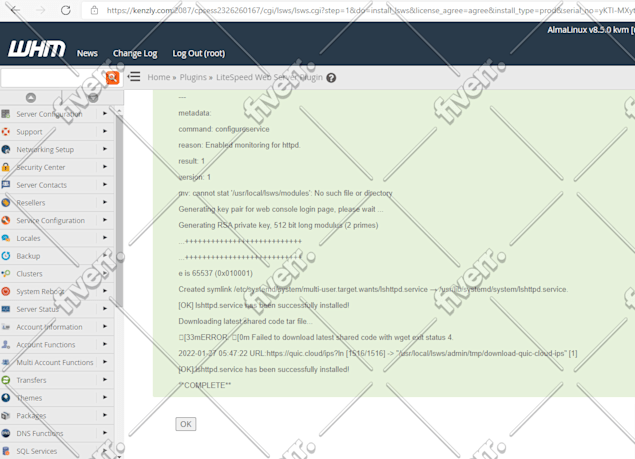635x459 pixels.
Task: Expand the Server Contacts arrow
Action: [x=105, y=184]
